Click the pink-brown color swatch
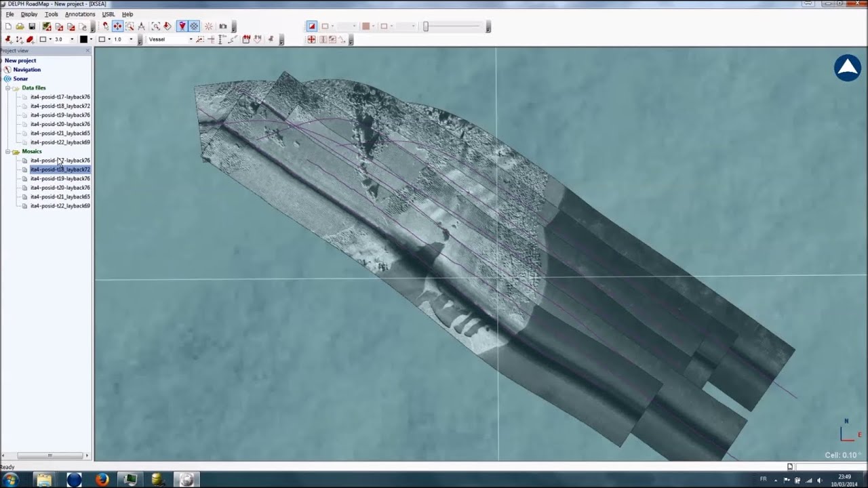The height and width of the screenshot is (488, 868). tap(366, 26)
